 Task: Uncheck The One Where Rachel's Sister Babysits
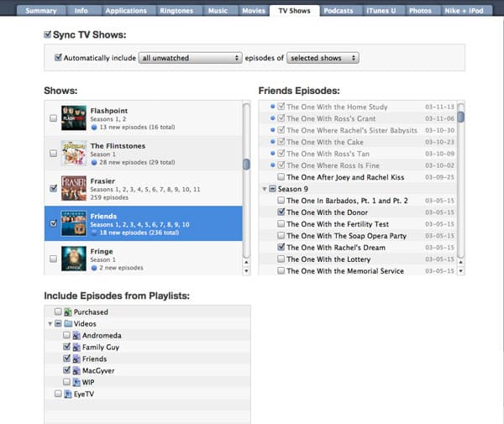281,130
